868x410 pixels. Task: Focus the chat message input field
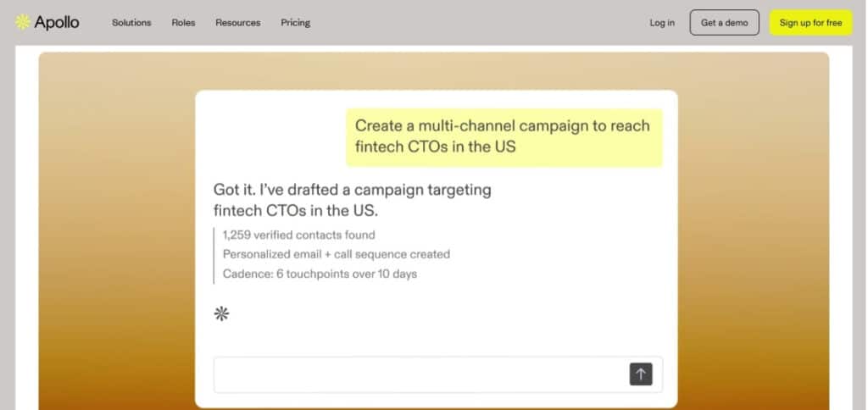415,374
